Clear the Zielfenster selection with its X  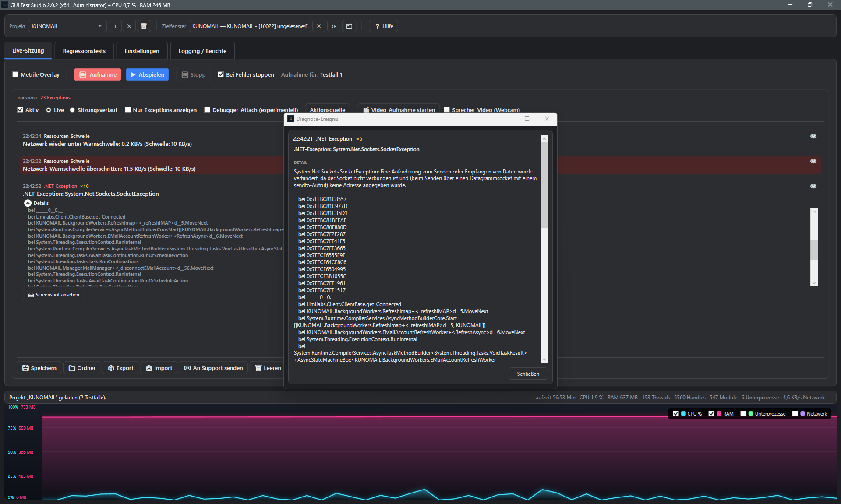pyautogui.click(x=319, y=26)
